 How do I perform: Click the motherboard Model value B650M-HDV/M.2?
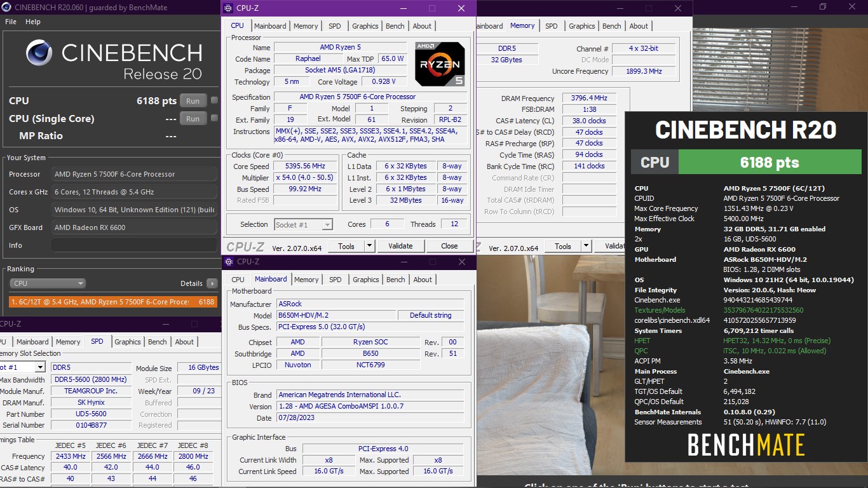point(335,315)
